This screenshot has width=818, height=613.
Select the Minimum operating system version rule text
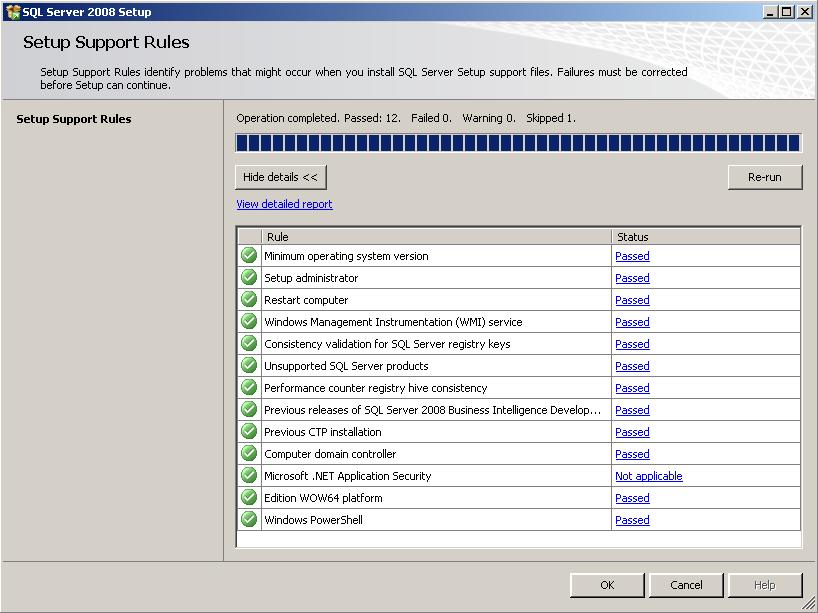[346, 256]
